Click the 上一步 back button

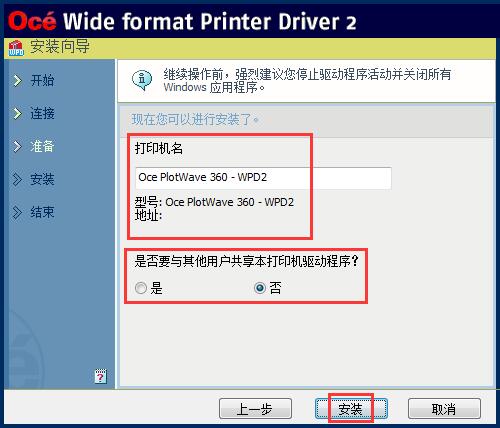[255, 409]
